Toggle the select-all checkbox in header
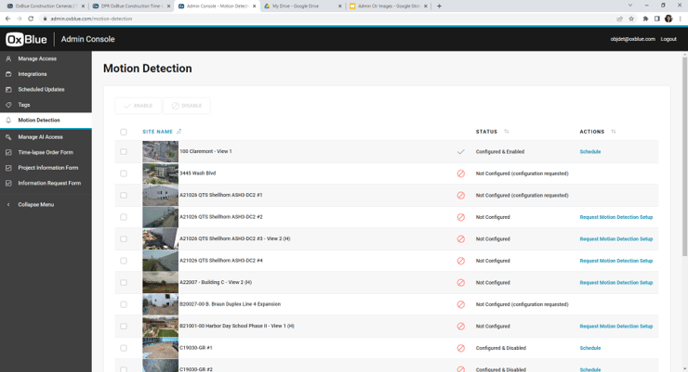Screen dimensions: 688x372 [124, 132]
